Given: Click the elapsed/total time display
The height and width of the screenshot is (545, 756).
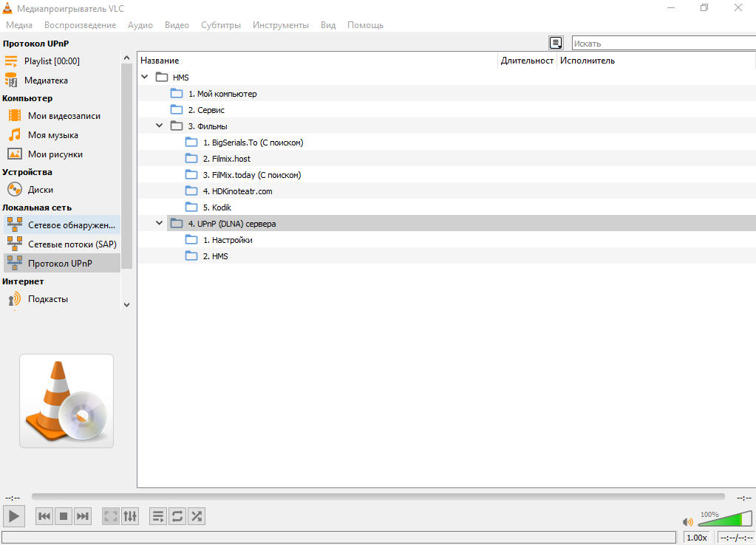Looking at the screenshot, I should 736,538.
